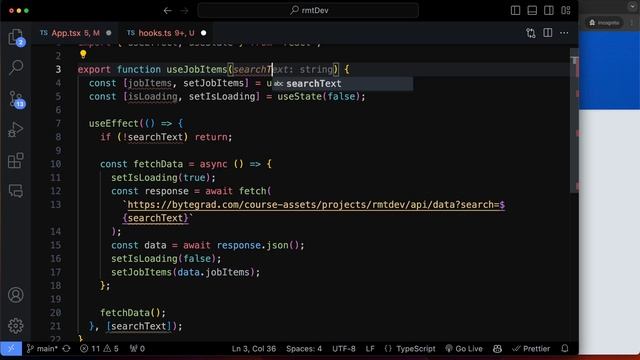Open the editor More Actions ellipsis

[x=564, y=33]
